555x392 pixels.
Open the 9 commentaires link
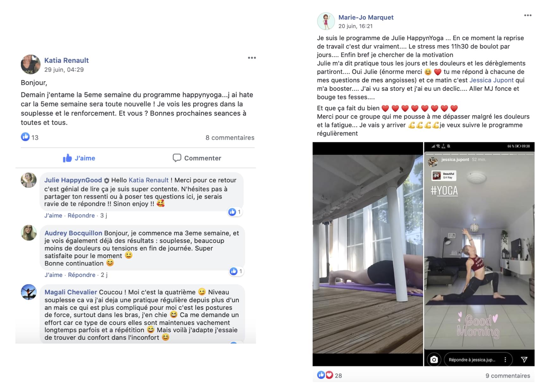coord(508,376)
